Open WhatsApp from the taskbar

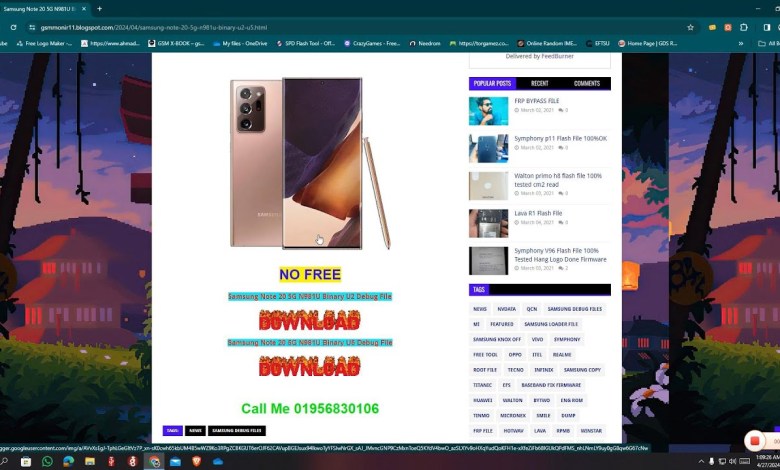(47, 462)
